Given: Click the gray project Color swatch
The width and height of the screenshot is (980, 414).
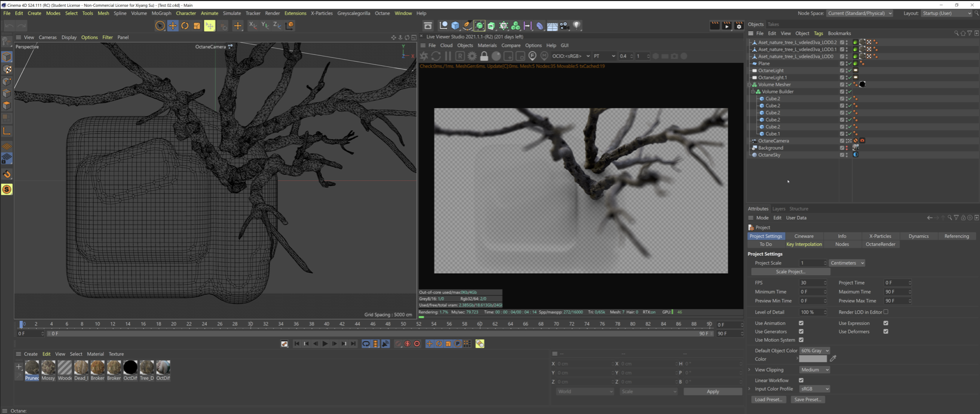Looking at the screenshot, I should click(813, 359).
